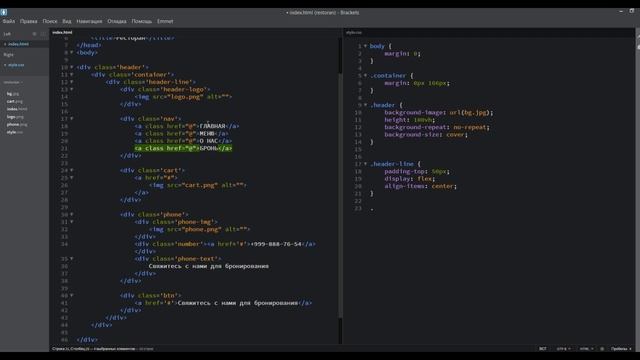Open the HTML language mode dropdown

[x=587, y=349]
